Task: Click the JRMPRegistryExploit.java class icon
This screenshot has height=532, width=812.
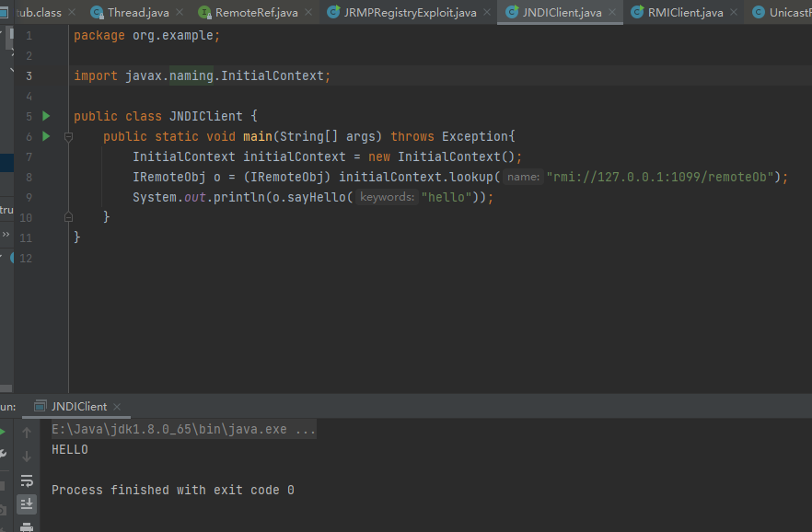Action: click(333, 11)
